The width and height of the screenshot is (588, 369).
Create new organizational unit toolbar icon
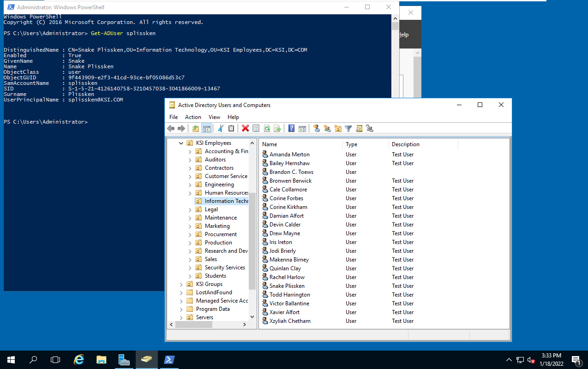338,129
